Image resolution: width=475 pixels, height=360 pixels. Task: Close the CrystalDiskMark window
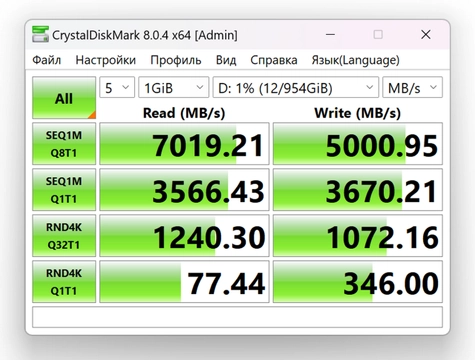click(426, 34)
